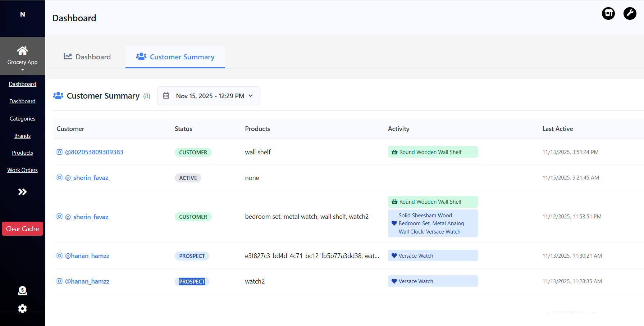Select the Customer Summary tab
This screenshot has height=326, width=644.
(x=175, y=57)
